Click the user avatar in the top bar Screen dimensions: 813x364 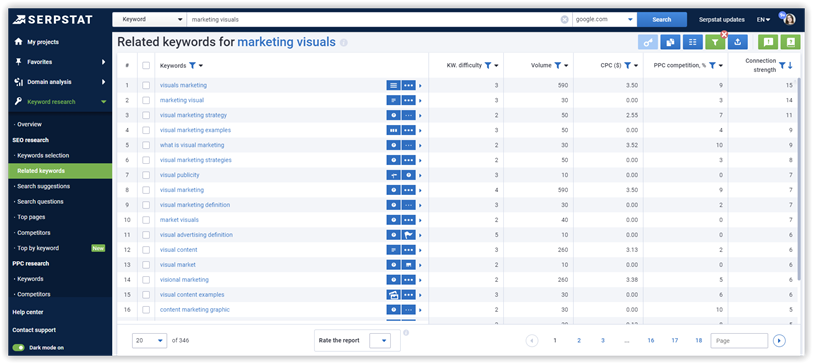pyautogui.click(x=789, y=20)
